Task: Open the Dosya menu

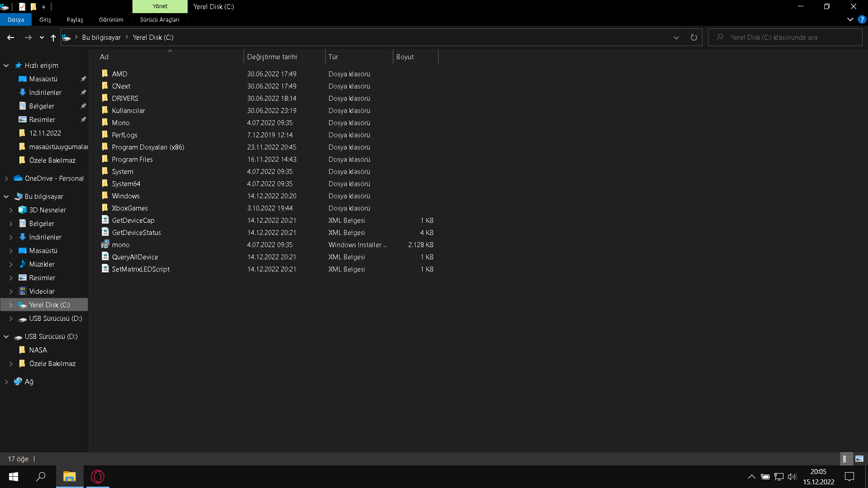Action: click(x=15, y=19)
